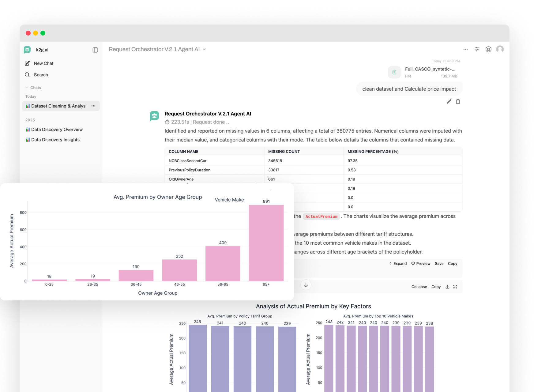Click the help lifebuoy icon

(x=488, y=49)
